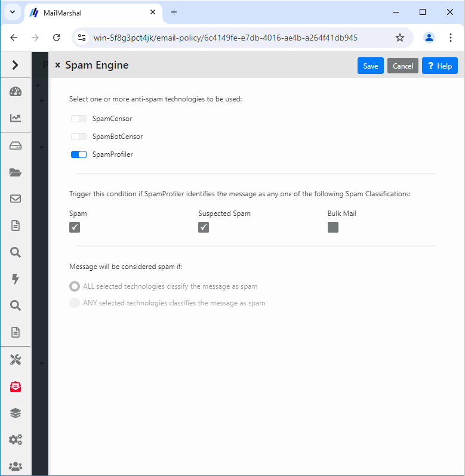Uncheck the Spam classification checkbox
Viewport: 465px width, 476px height.
click(x=75, y=227)
